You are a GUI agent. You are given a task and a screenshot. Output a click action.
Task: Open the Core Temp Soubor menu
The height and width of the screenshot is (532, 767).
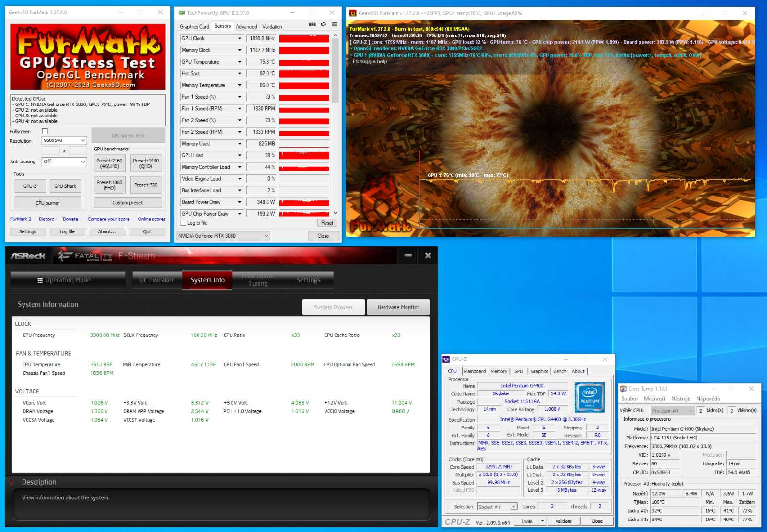coord(629,399)
